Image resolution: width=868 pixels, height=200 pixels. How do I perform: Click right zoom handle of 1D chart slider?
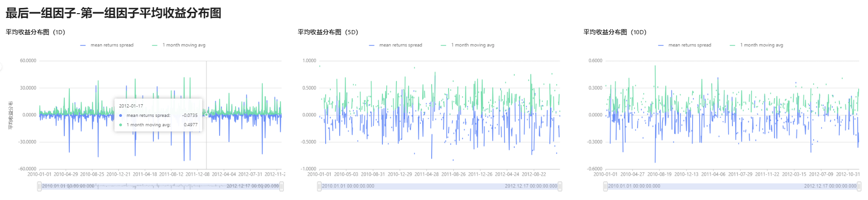coord(282,186)
